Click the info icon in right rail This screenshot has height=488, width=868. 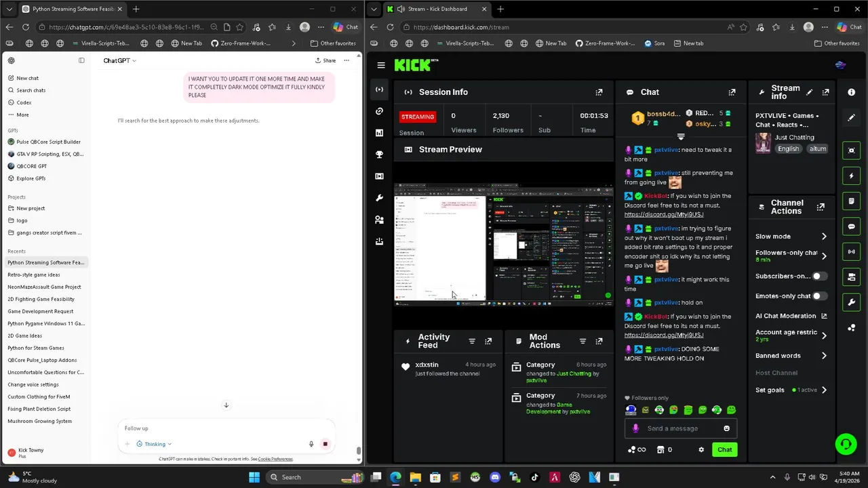851,92
